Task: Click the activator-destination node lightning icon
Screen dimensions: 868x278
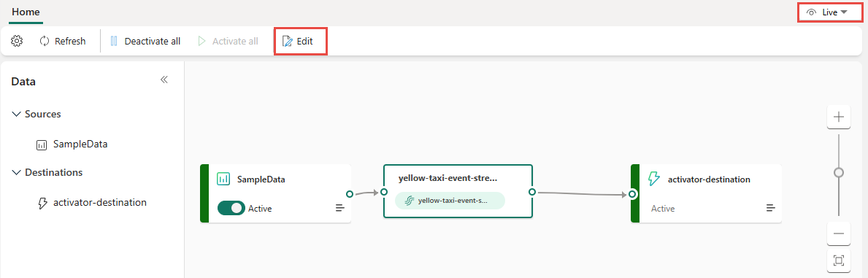Action: (x=654, y=178)
